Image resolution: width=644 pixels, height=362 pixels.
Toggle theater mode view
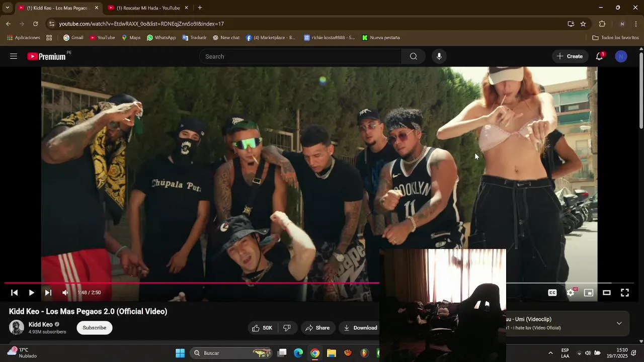pyautogui.click(x=607, y=293)
